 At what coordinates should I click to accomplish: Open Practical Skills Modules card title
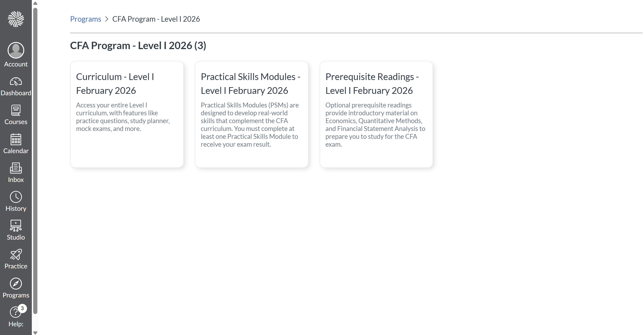250,83
